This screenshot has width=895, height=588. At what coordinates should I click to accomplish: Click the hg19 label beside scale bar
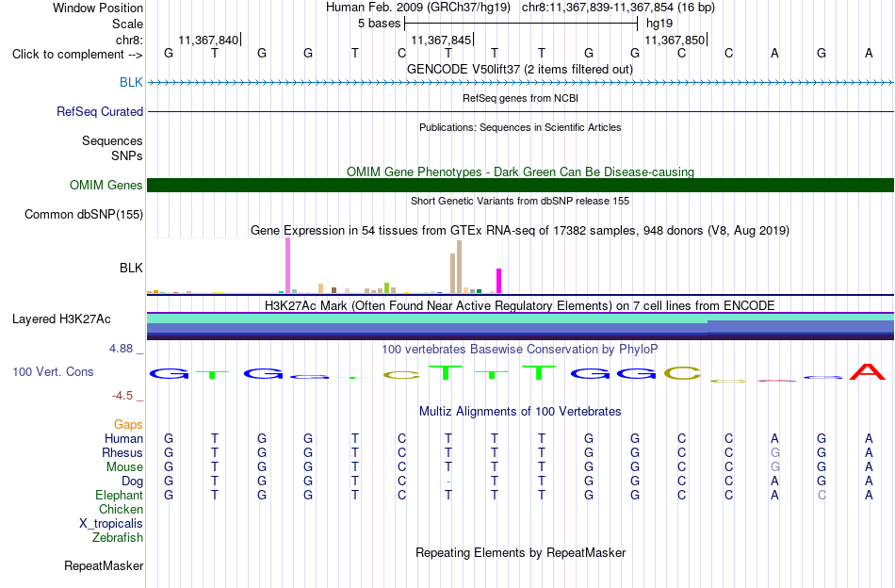point(659,24)
